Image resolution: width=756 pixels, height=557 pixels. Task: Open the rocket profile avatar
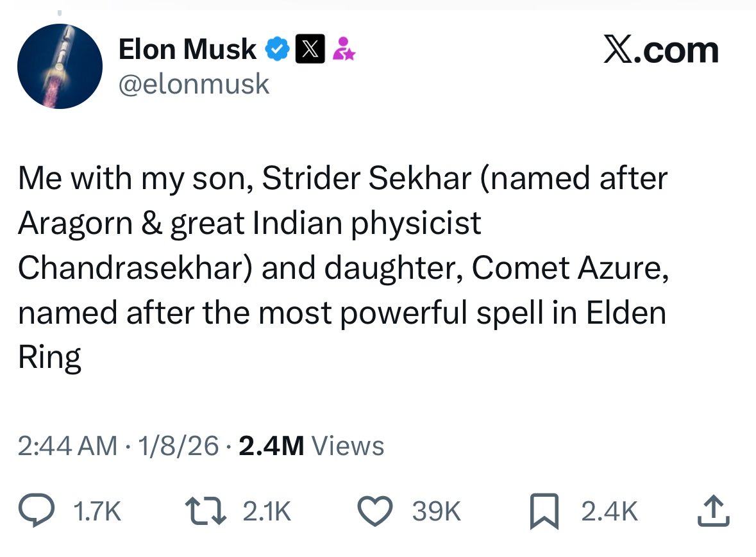pyautogui.click(x=60, y=66)
